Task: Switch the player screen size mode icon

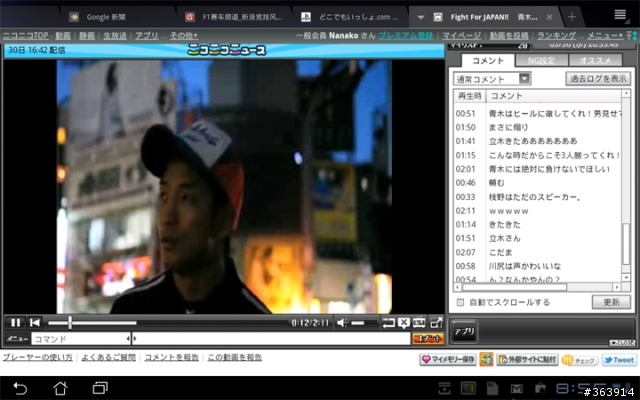Action: point(419,323)
